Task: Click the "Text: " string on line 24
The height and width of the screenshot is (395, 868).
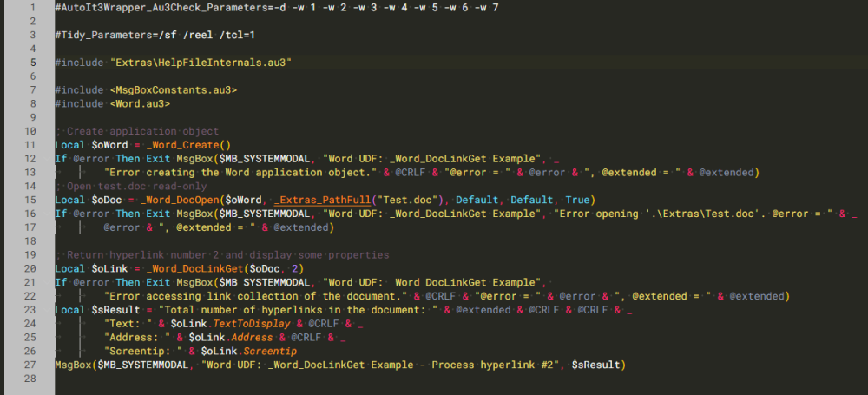Action: pos(128,324)
